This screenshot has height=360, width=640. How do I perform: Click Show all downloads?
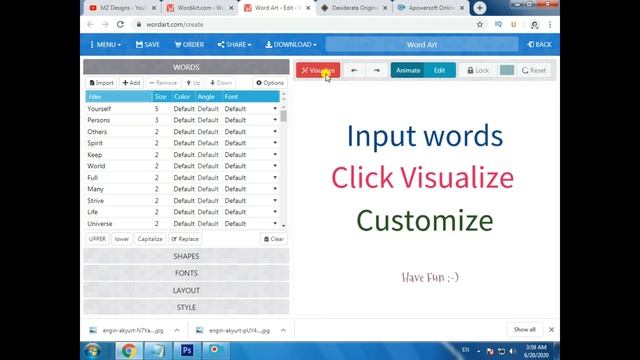(x=524, y=329)
